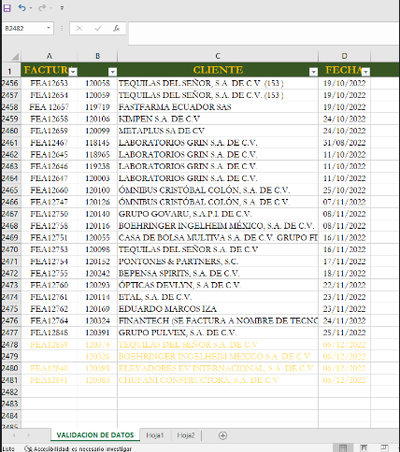Open the FECHA column filter dropdown

[x=366, y=72]
